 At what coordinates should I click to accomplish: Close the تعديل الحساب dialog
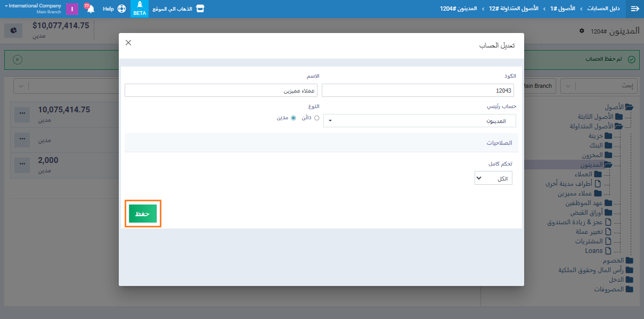pos(128,43)
